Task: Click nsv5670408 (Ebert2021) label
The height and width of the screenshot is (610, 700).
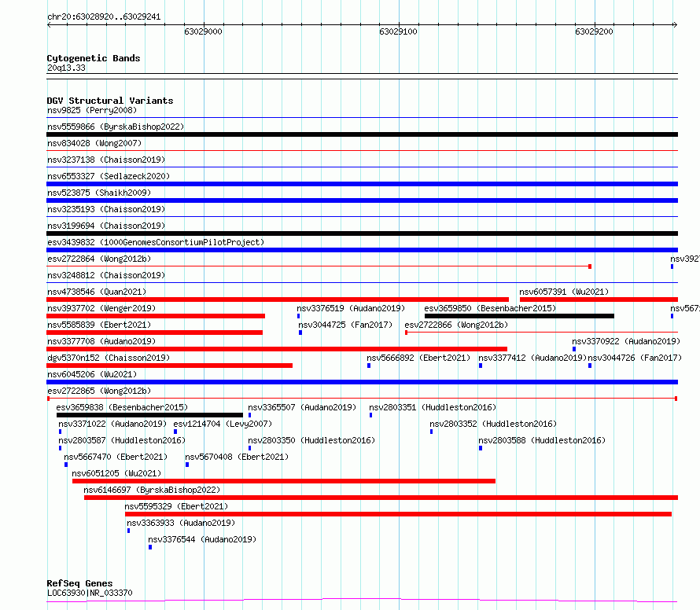Action: click(237, 457)
